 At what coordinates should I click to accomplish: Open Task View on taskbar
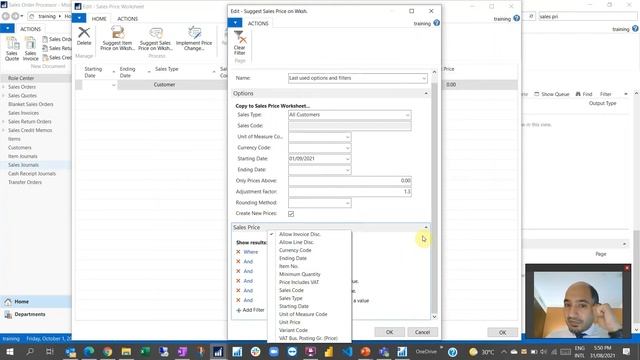click(x=49, y=351)
